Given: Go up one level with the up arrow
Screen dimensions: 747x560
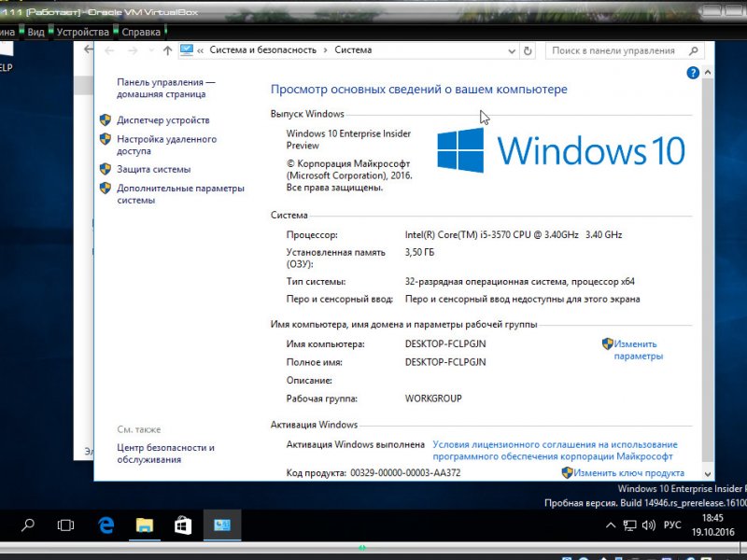Looking at the screenshot, I should (x=167, y=50).
